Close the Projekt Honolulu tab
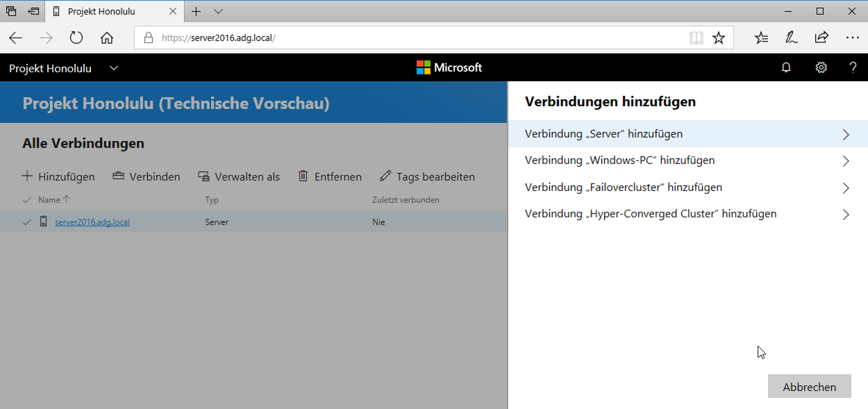This screenshot has height=409, width=868. click(173, 12)
